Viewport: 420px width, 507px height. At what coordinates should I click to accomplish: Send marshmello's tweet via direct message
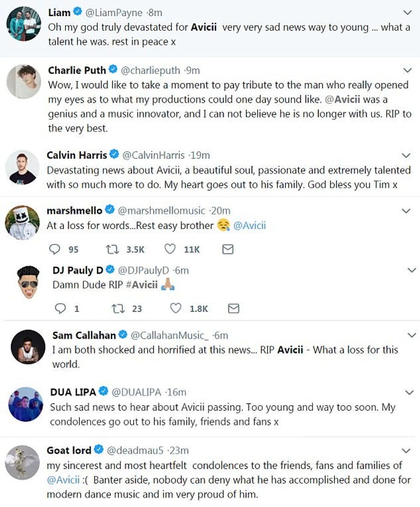228,249
